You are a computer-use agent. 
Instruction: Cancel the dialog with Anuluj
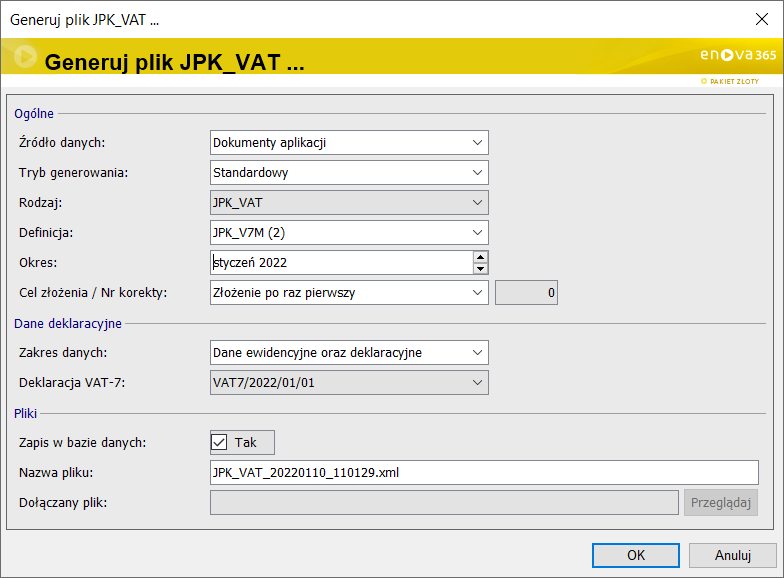pos(733,555)
